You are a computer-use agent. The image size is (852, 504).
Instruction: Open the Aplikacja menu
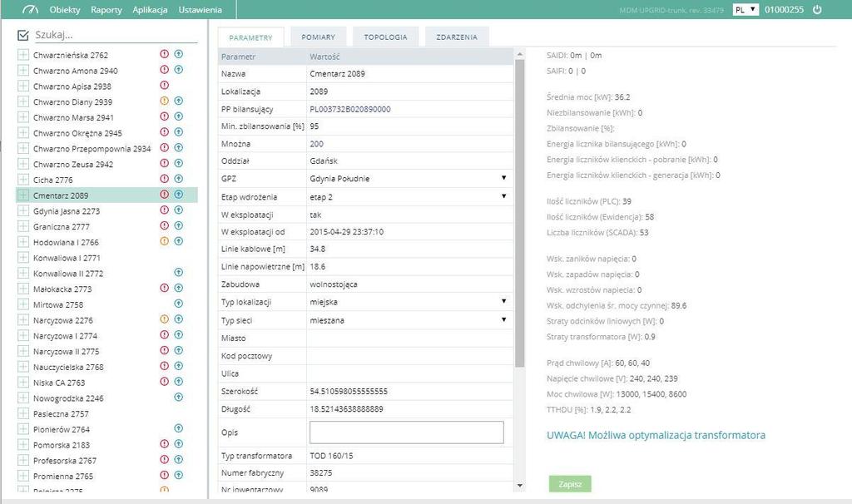(x=150, y=10)
